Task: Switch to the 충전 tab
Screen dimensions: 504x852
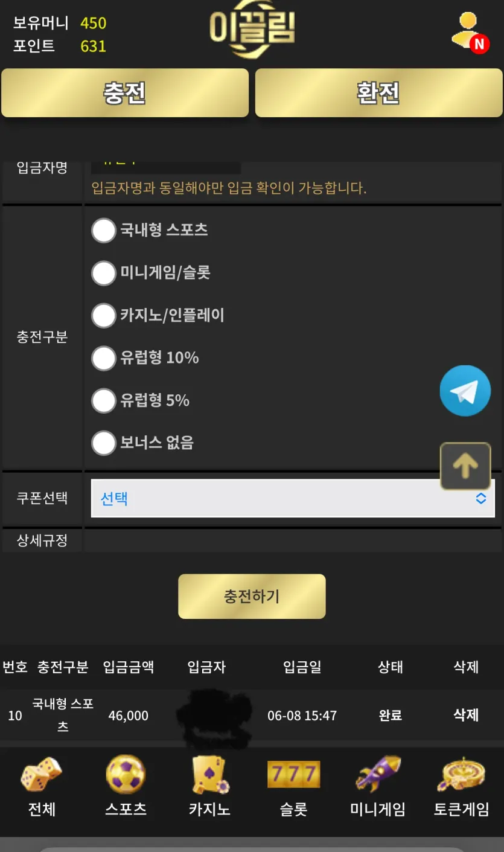Action: 125,92
